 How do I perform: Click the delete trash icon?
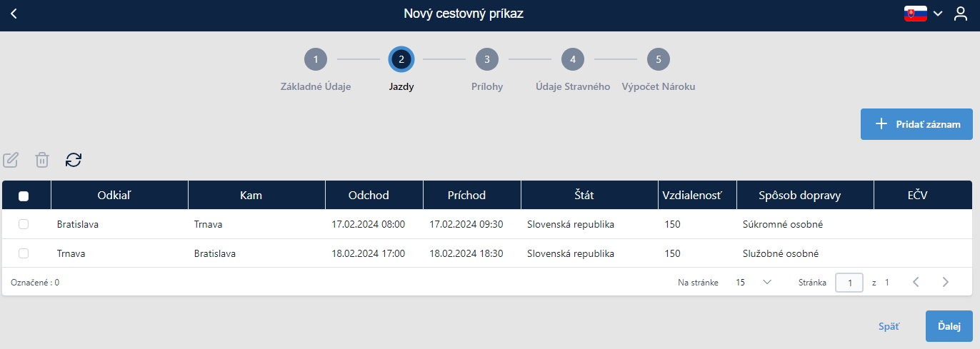[x=42, y=160]
